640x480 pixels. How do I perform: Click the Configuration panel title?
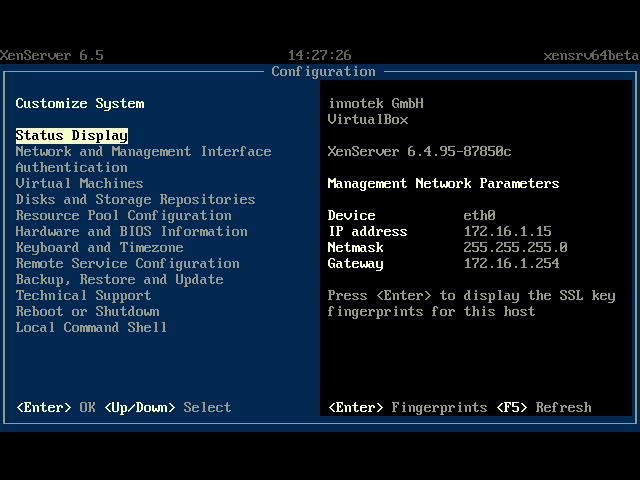click(x=323, y=72)
